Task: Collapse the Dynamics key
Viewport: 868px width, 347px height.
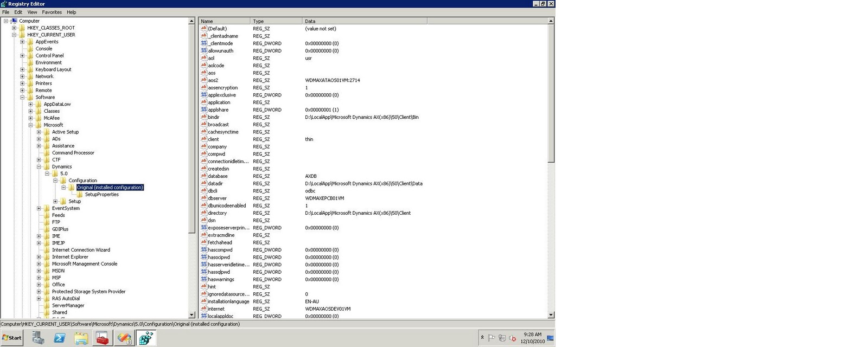Action: [x=39, y=167]
